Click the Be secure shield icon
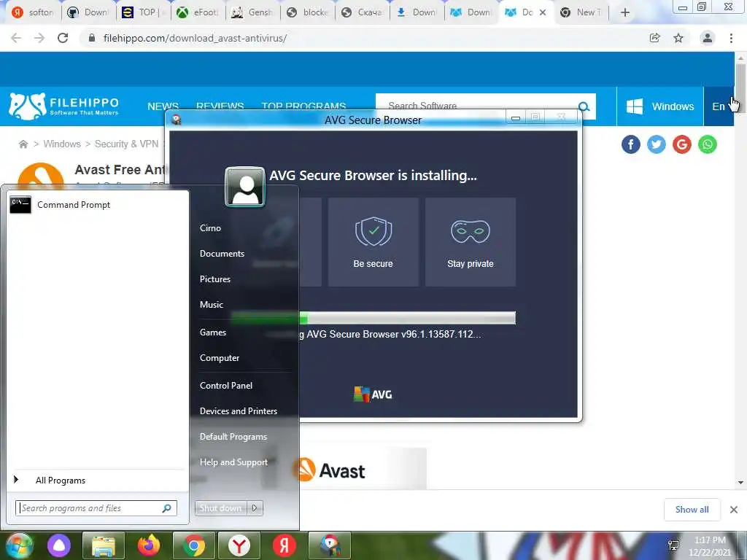Screen dimensions: 747x560 [x=373, y=231]
